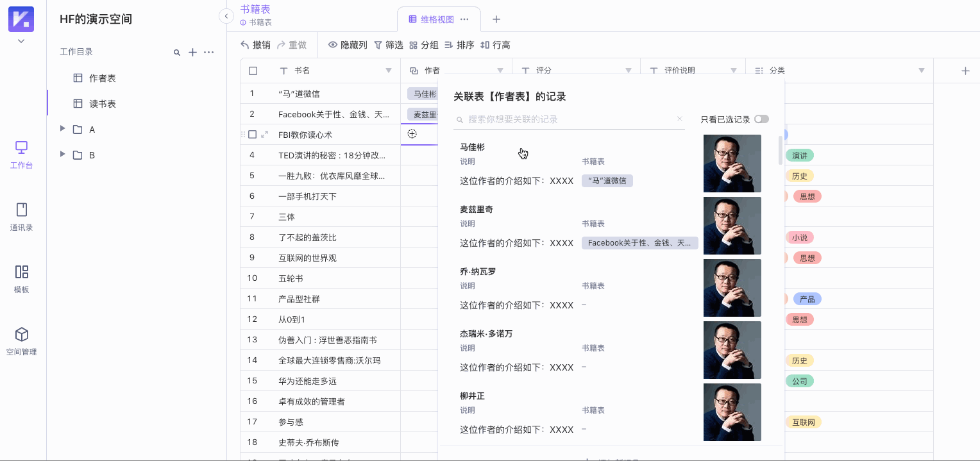Screen dimensions: 980x461
Task: Expand row 3 using the expand-record icon
Action: tap(265, 135)
